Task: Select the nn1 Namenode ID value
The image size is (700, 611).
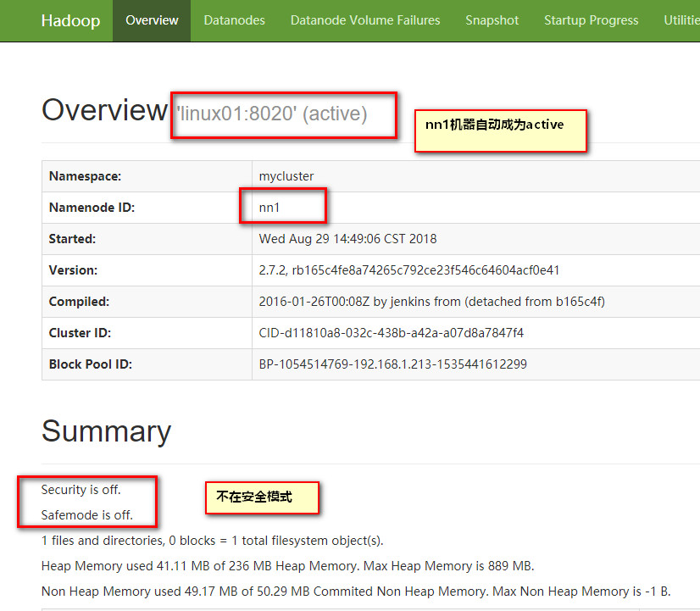Action: click(269, 208)
